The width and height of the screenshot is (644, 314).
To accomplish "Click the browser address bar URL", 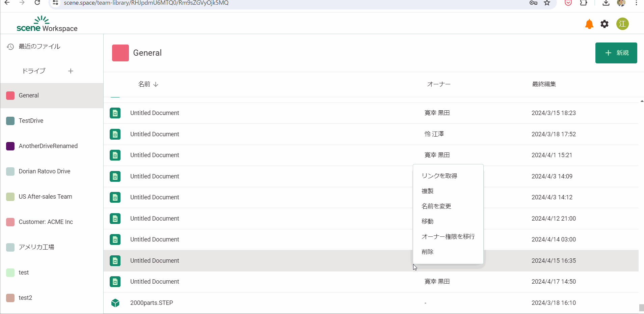I will pos(146,3).
